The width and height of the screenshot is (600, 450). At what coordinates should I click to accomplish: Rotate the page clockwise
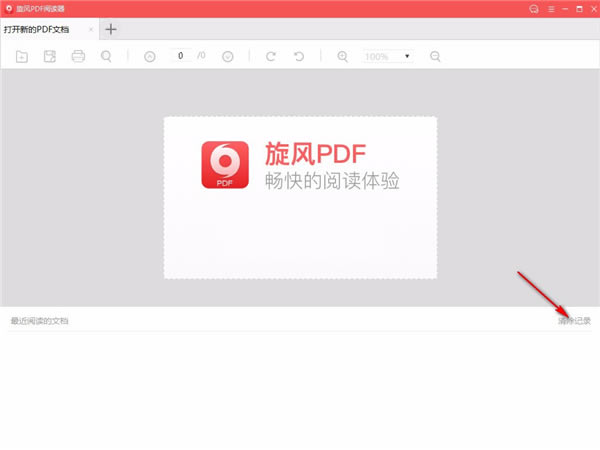pos(271,57)
